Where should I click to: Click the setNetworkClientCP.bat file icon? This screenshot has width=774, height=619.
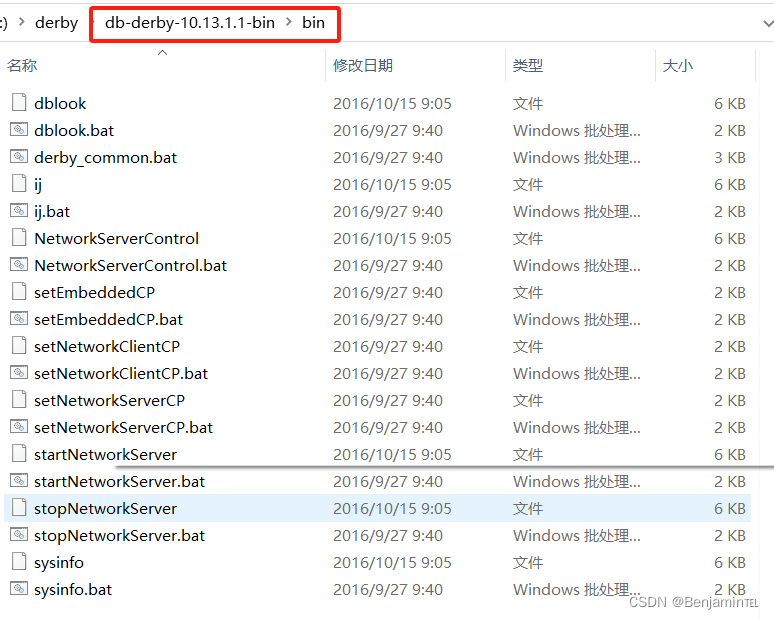tap(19, 372)
